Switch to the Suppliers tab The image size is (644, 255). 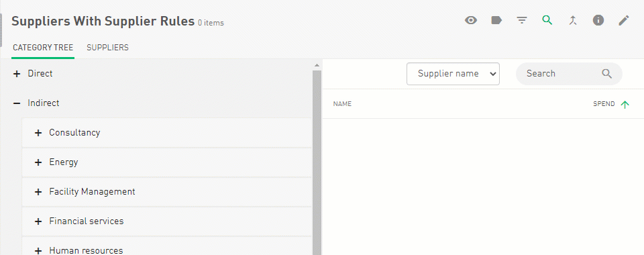(x=107, y=48)
